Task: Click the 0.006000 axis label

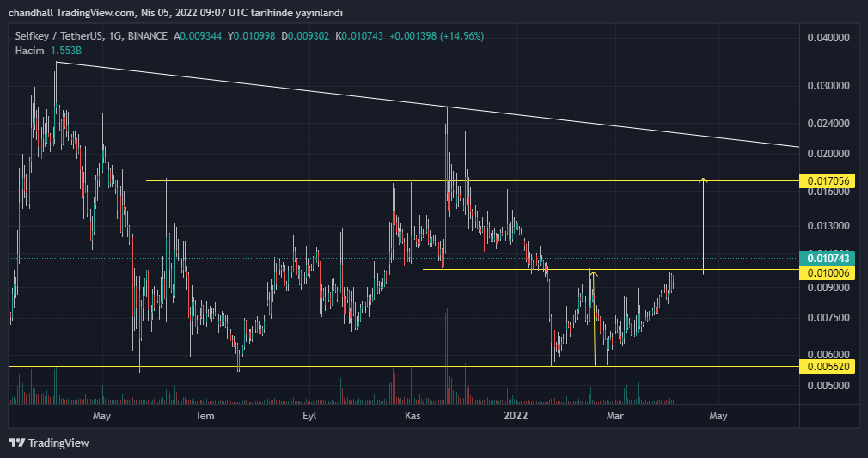Action: click(x=828, y=354)
